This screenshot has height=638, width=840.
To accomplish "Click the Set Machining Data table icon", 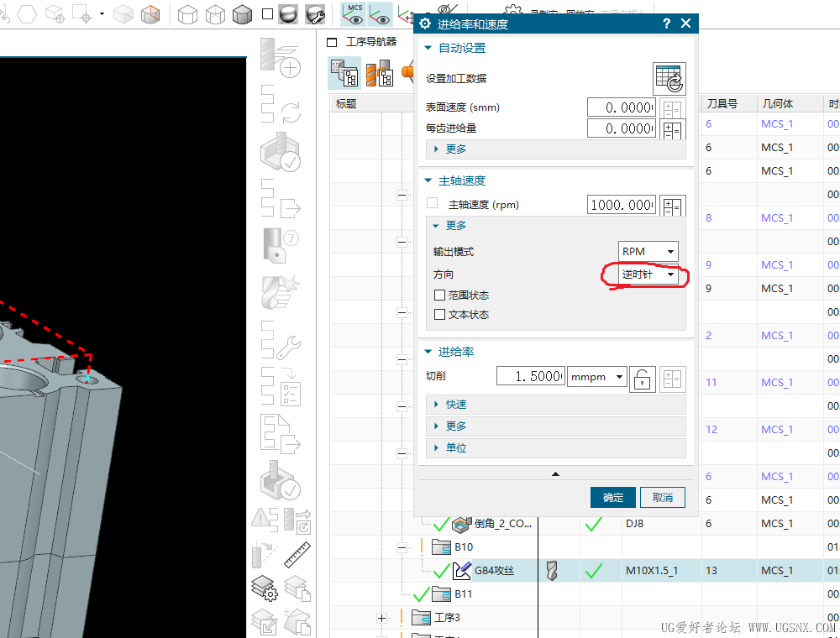I will (669, 79).
